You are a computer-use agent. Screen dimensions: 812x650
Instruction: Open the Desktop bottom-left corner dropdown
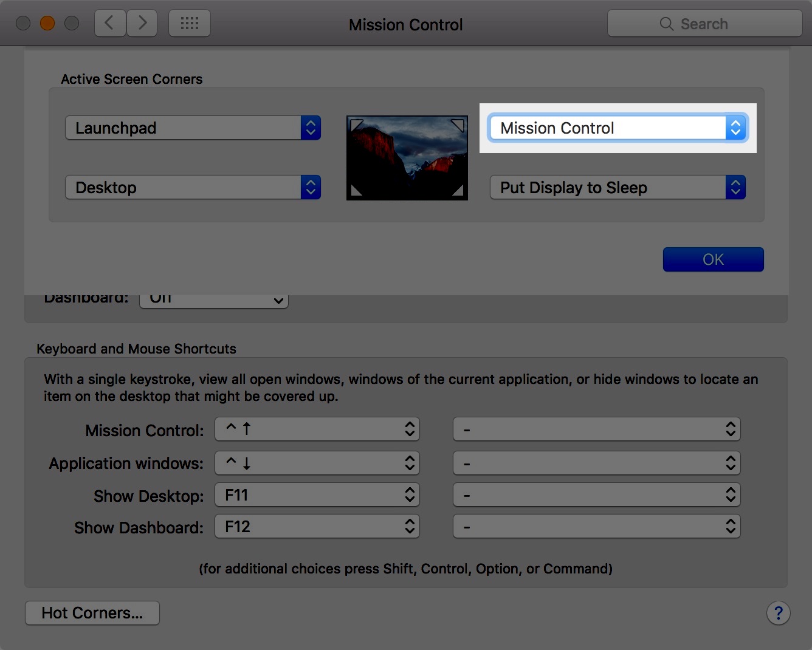[193, 188]
